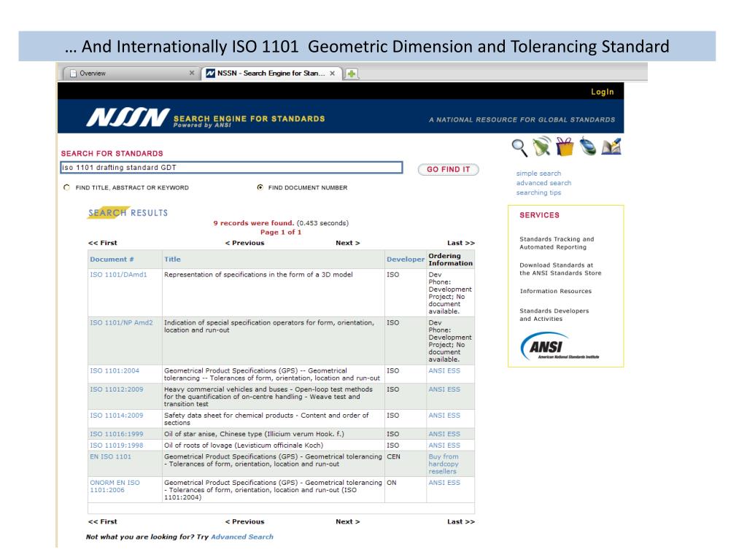747x560 pixels.
Task: Click the top < Previous pagination link
Action: coord(244,243)
